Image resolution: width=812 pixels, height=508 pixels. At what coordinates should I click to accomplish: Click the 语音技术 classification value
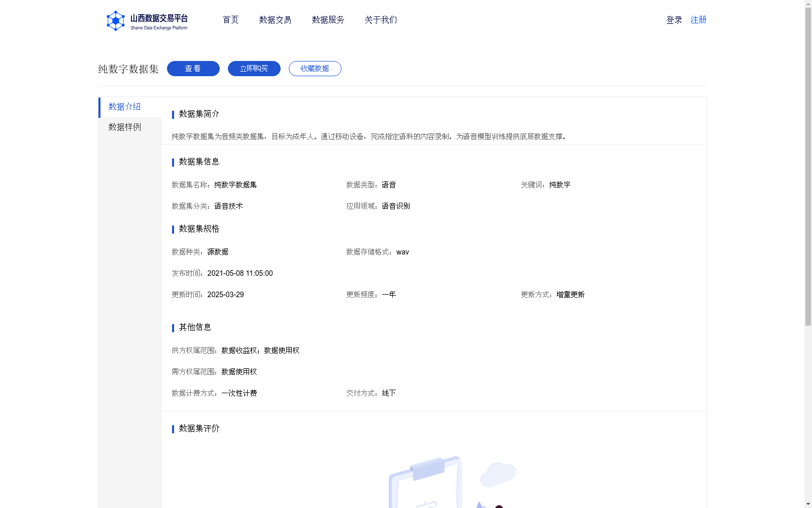coord(228,206)
